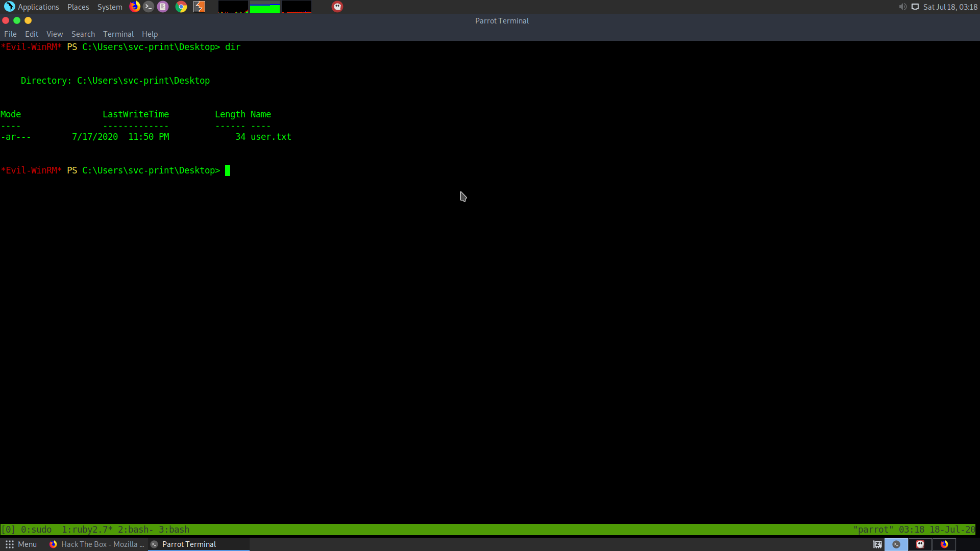Open the Terminal menu
The image size is (980, 551).
118,34
